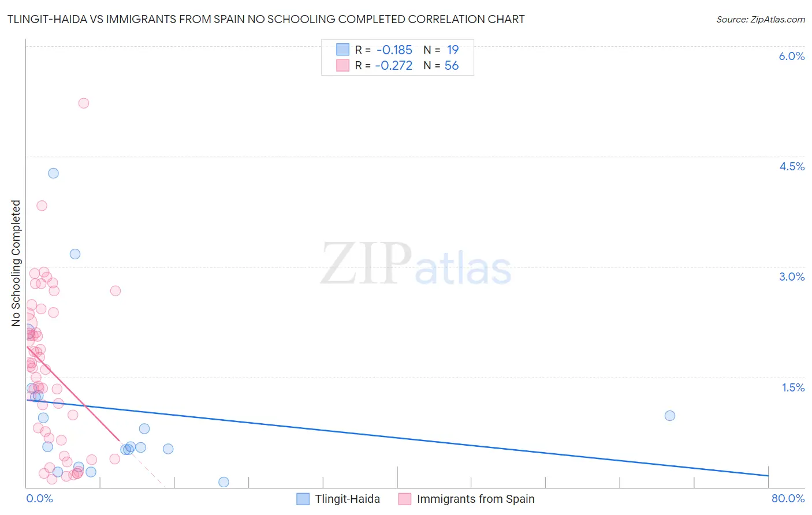Open the ZipAtlas.com source link

[x=761, y=19]
